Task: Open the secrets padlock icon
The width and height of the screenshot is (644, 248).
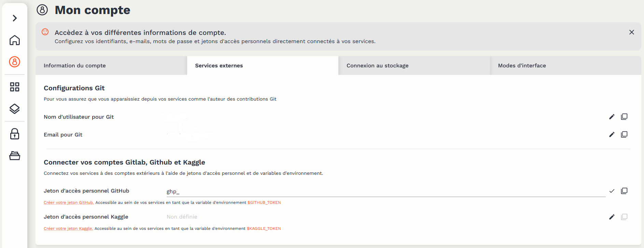Action: click(x=15, y=134)
